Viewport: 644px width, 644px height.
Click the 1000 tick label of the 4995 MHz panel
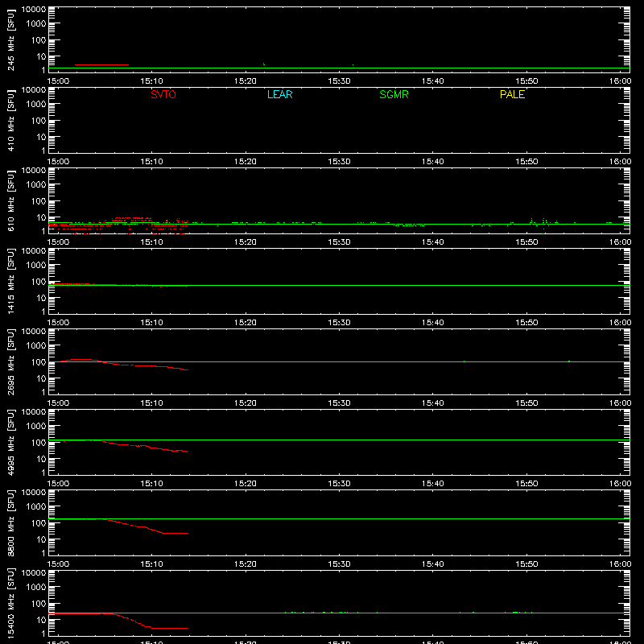(x=36, y=427)
